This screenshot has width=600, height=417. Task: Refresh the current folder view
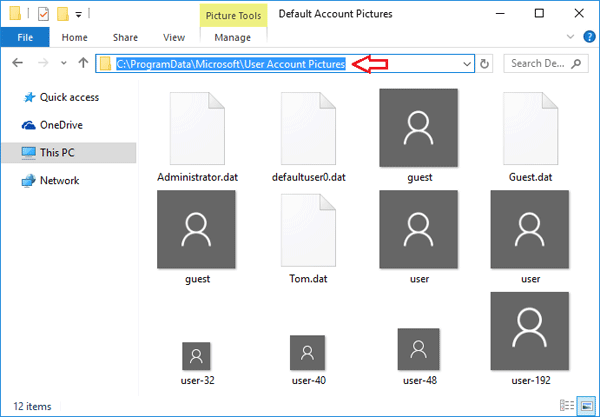(x=486, y=63)
